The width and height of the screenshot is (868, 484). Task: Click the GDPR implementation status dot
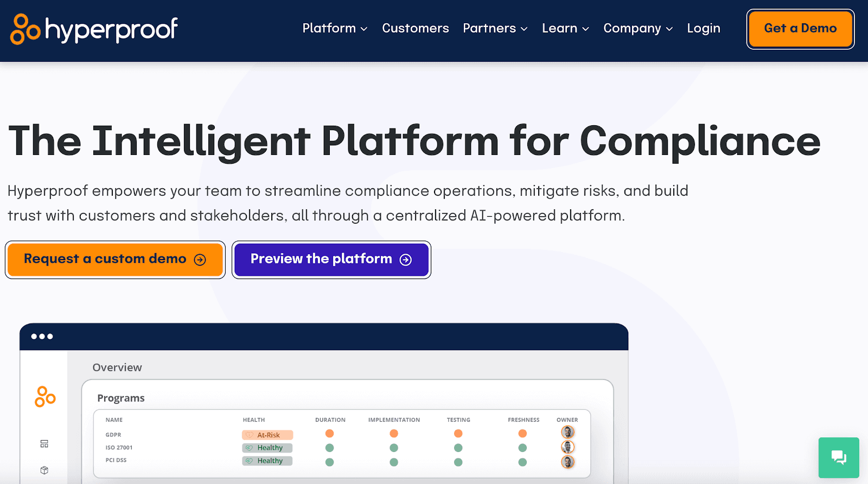tap(394, 434)
